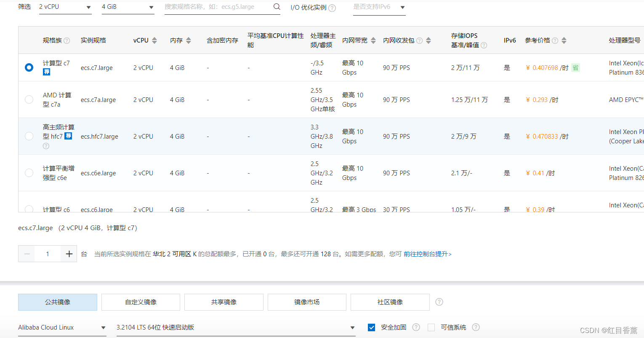Click ecs.hfc7.large instance spec cell
644x338 pixels.
click(99, 137)
